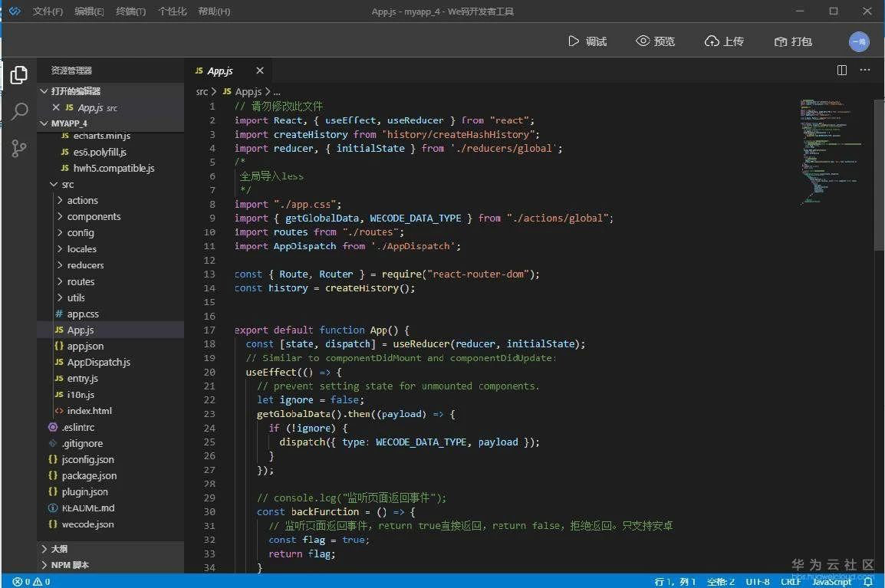885x588 pixels.
Task: Click the 打包 package icon
Action: tap(781, 41)
